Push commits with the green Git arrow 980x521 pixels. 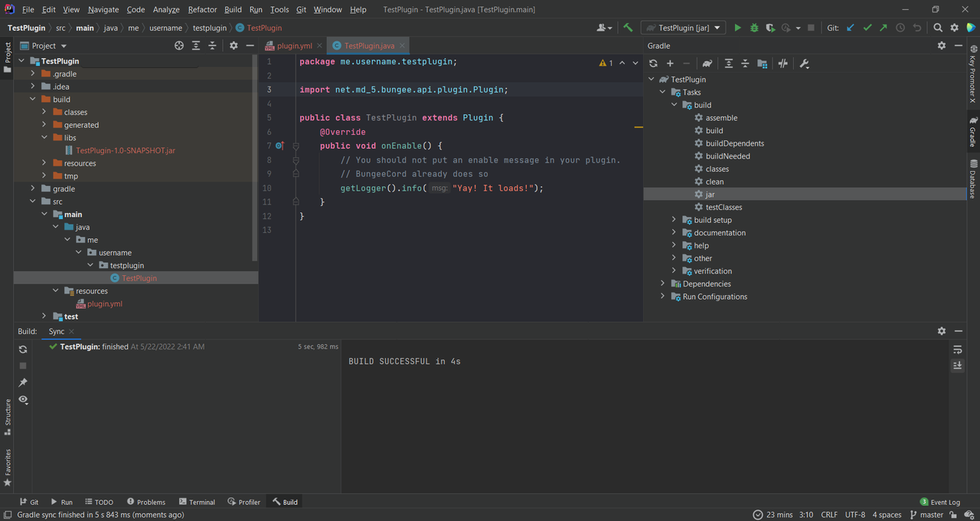[x=883, y=28]
